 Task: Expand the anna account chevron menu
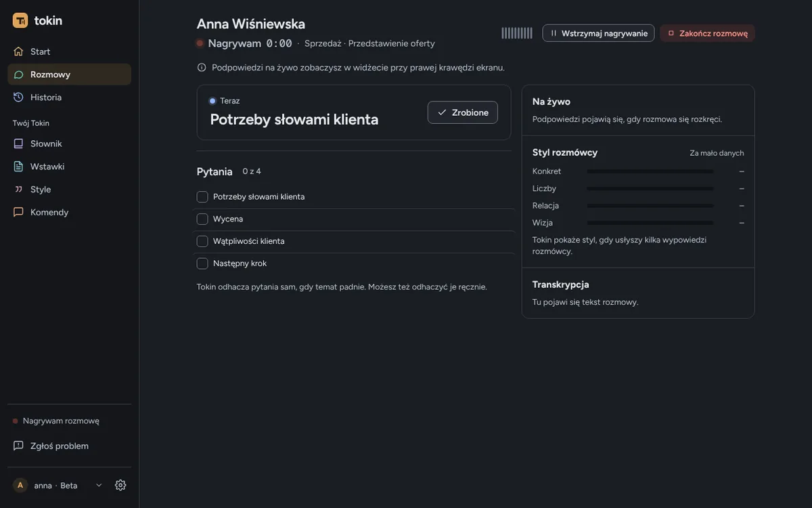click(x=99, y=485)
